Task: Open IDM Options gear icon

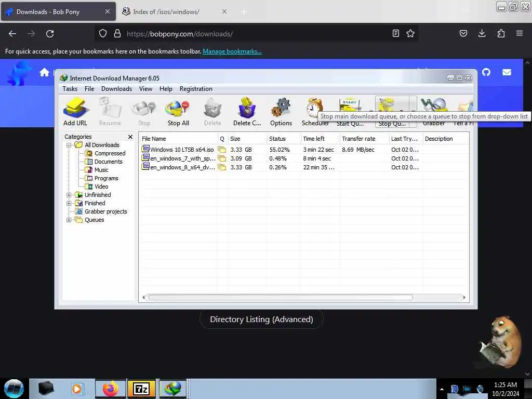Action: coord(281,112)
